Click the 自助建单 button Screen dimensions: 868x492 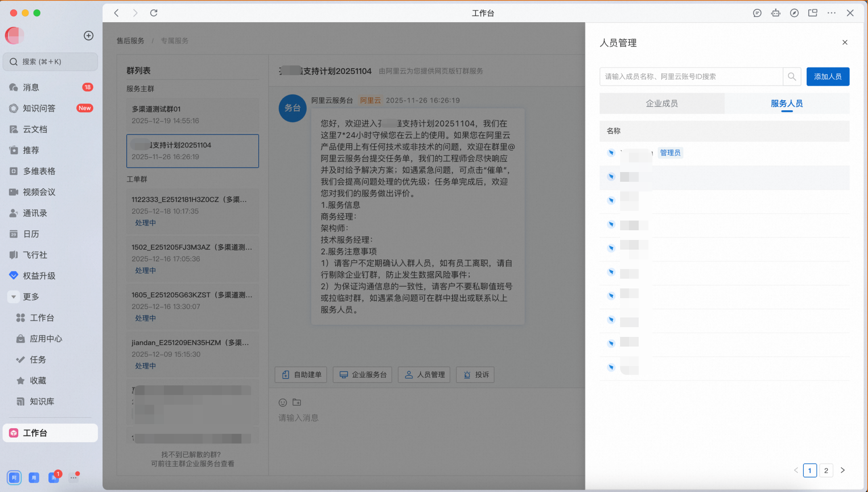click(301, 374)
